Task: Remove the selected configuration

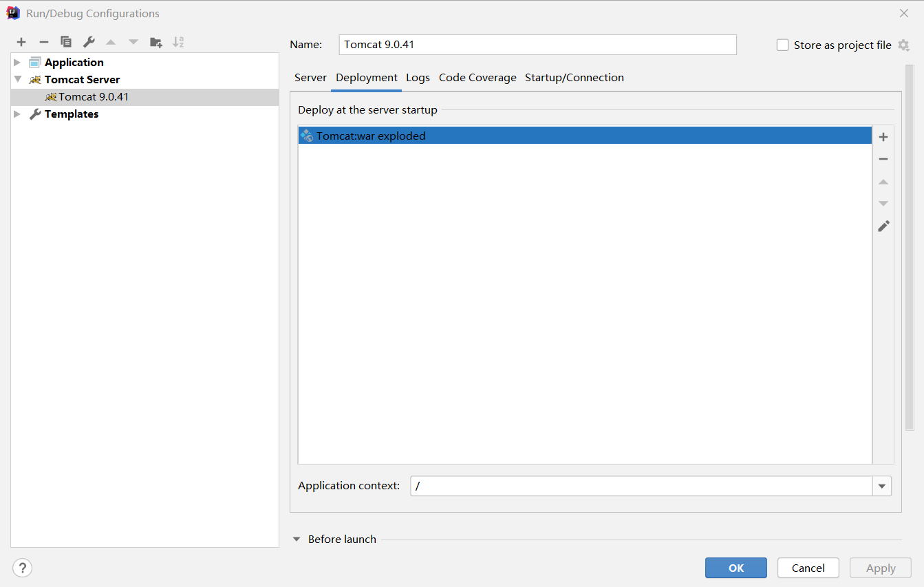Action: (43, 42)
